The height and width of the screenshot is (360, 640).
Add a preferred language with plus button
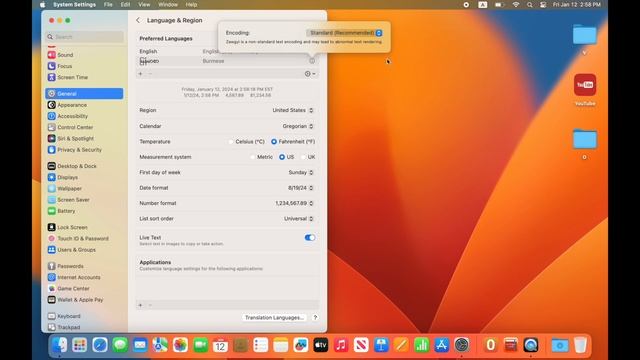click(140, 74)
